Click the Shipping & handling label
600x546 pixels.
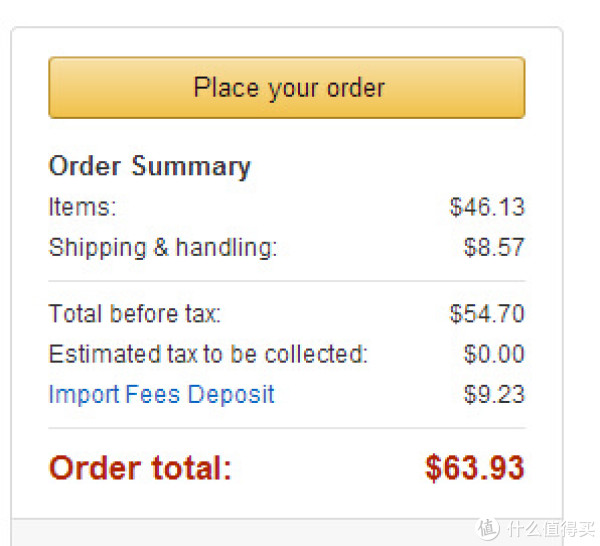pyautogui.click(x=163, y=248)
